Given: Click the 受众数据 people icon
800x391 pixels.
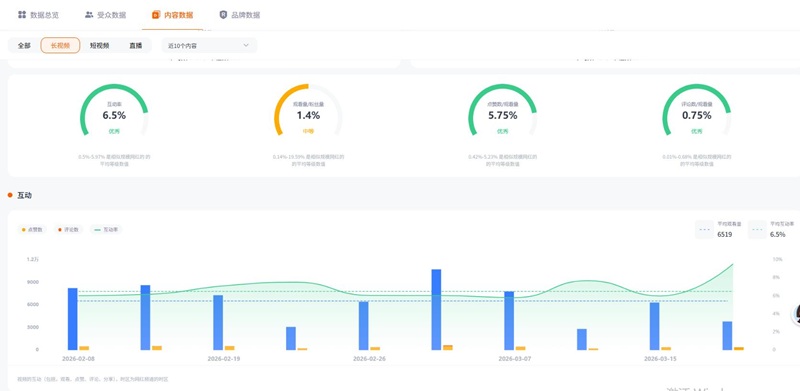Looking at the screenshot, I should pos(89,15).
